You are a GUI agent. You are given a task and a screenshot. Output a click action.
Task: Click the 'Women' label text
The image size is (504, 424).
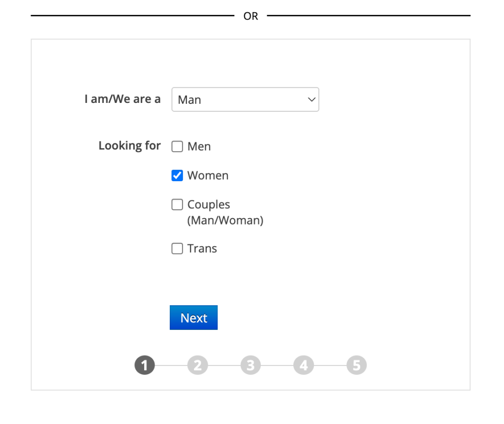coord(208,176)
